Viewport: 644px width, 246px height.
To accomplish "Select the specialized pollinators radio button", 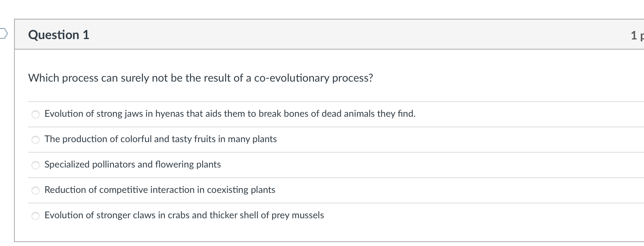I will coord(35,165).
